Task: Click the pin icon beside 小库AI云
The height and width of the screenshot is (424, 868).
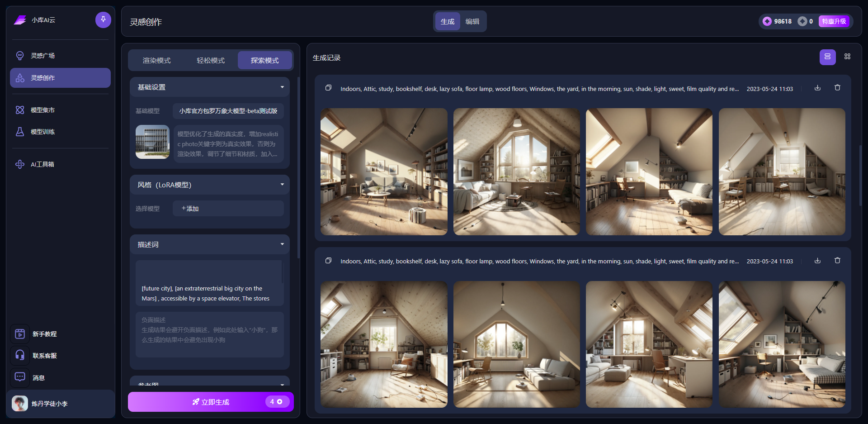Action: (103, 20)
